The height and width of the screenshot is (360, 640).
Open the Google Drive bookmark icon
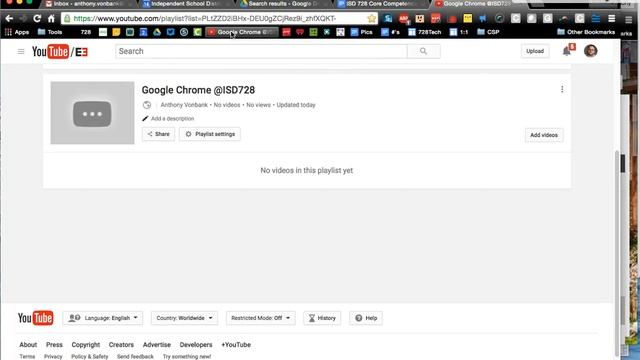tap(157, 32)
